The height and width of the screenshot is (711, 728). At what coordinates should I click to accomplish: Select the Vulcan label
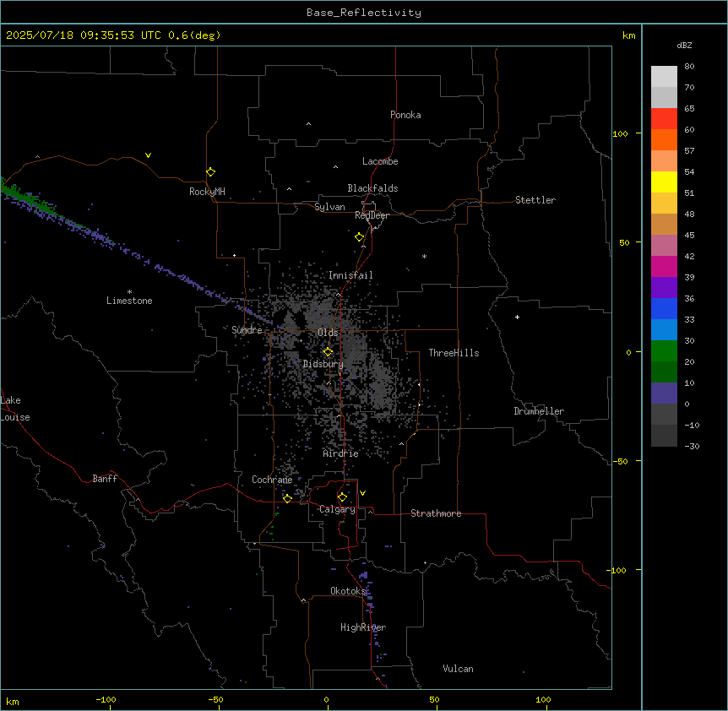459,669
